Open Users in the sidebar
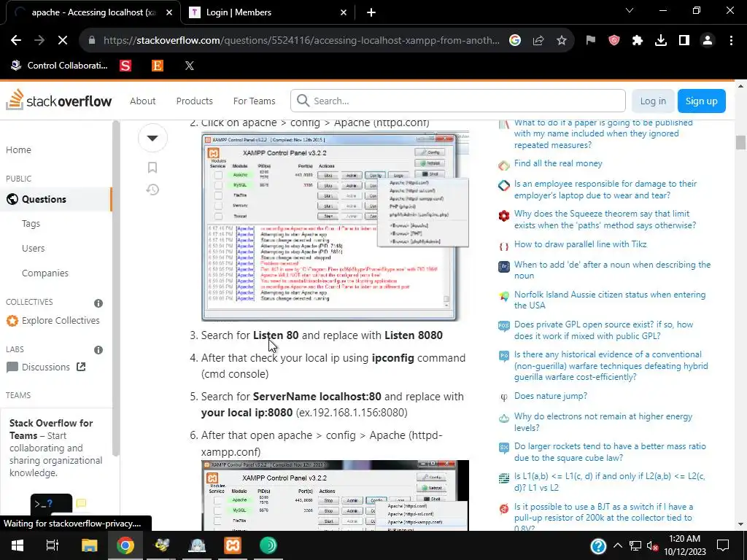Viewport: 747px width, 560px height. pos(34,248)
